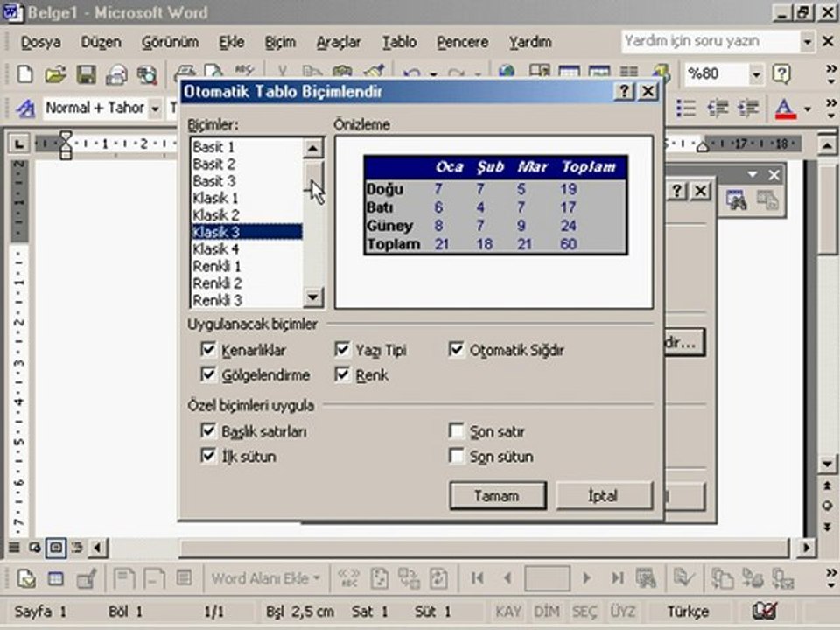Image resolution: width=840 pixels, height=630 pixels.
Task: Apply the font color A icon
Action: click(786, 108)
